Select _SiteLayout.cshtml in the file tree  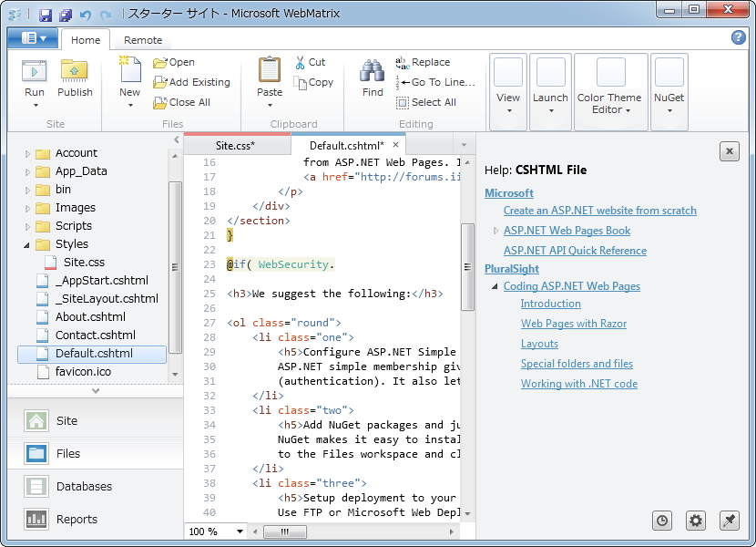tap(106, 299)
